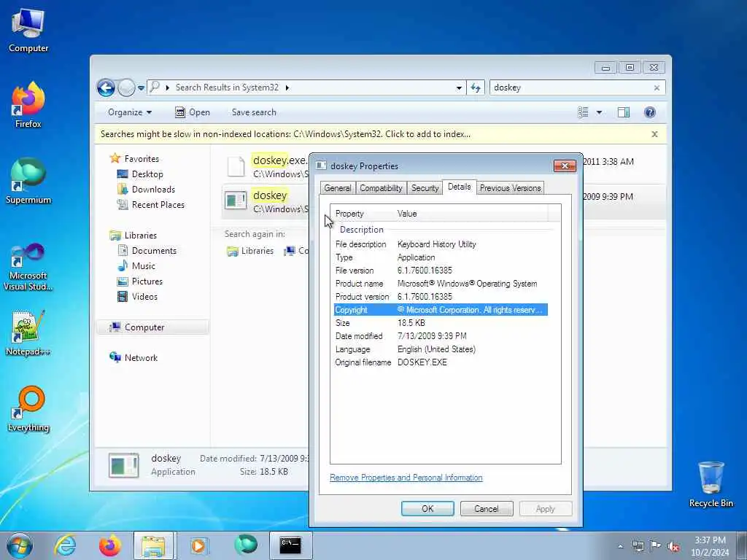Screen dimensions: 747x560
Task: Open the Notepad++ desktop shortcut
Action: (x=28, y=333)
